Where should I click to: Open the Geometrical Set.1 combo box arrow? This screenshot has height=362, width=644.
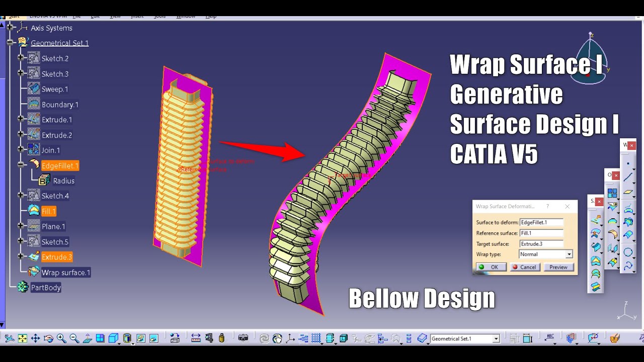496,339
